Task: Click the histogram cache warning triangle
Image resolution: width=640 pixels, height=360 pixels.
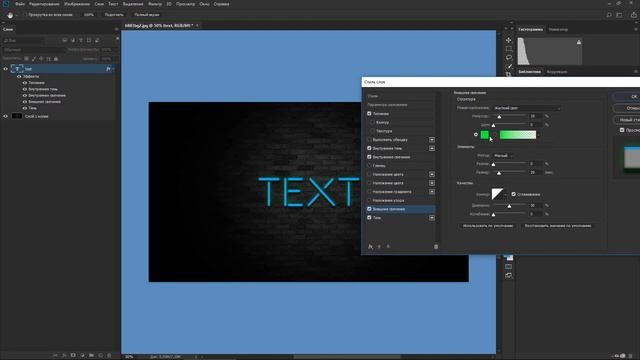Action: 579,42
